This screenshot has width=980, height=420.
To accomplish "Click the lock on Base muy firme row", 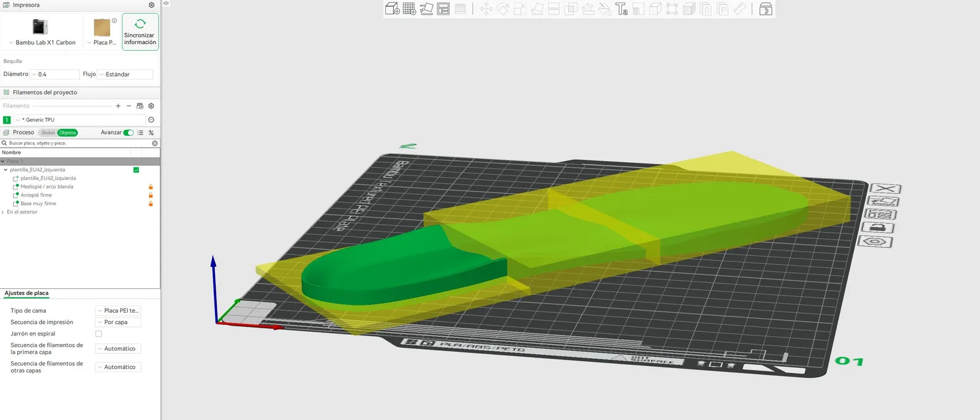I will [151, 203].
